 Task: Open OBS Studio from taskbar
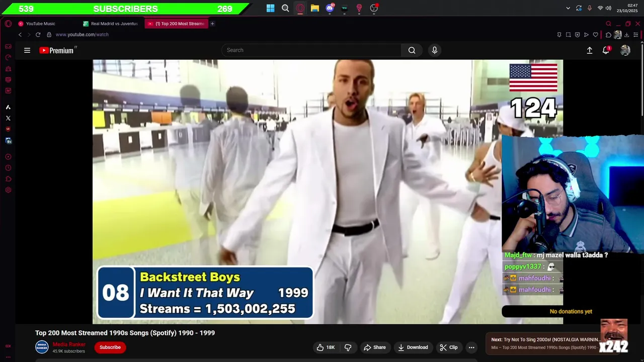point(374,8)
